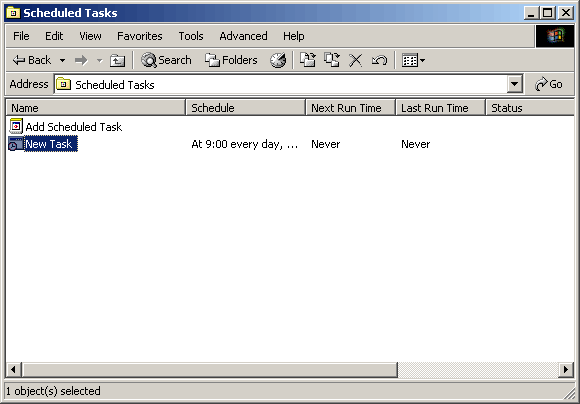
Task: Click the Forward arrow icon
Action: (81, 60)
